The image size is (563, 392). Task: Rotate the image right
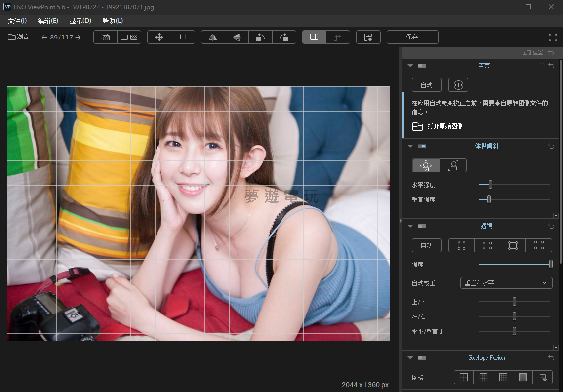[284, 37]
